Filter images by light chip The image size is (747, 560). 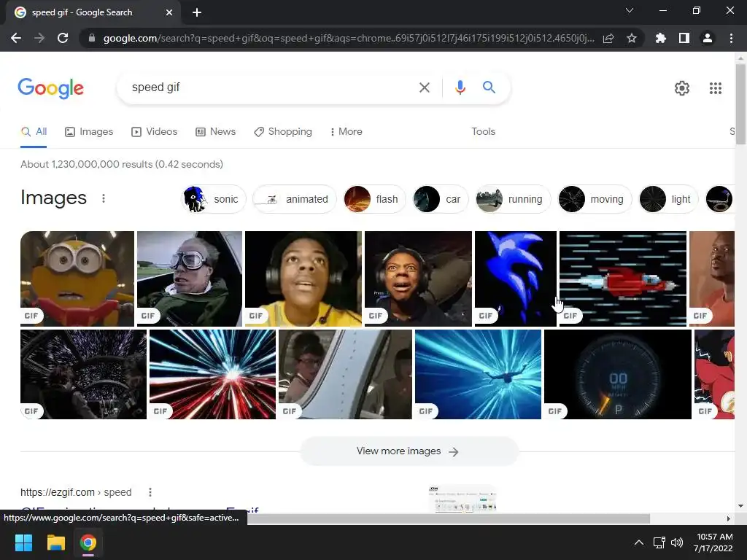668,199
